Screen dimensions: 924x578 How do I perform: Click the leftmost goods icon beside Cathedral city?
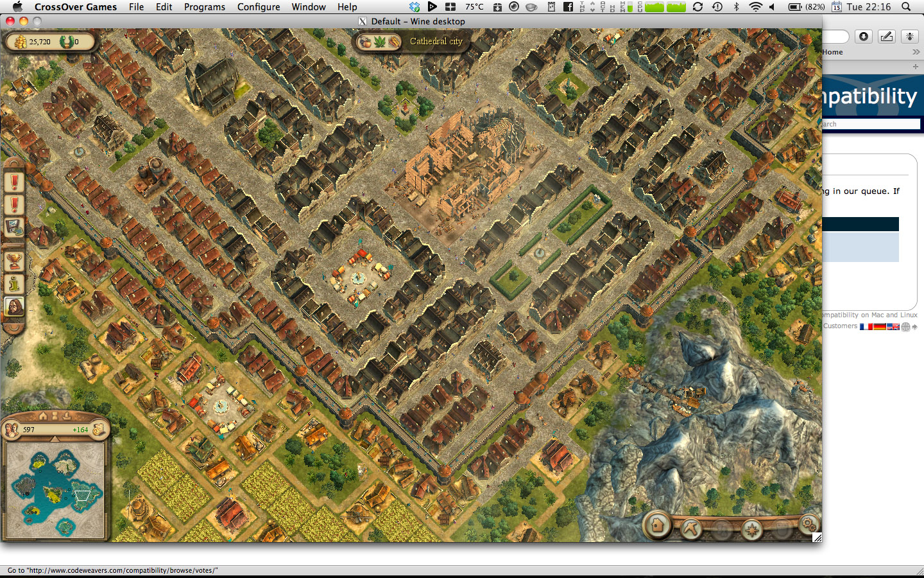click(x=365, y=42)
